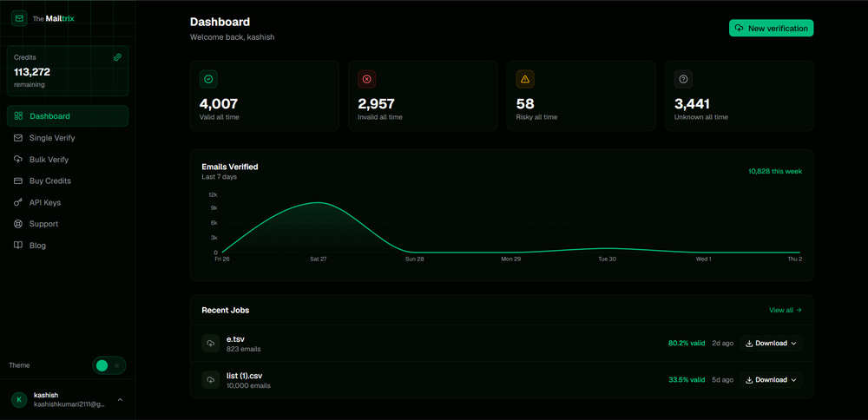Click the 10,000 emails count
Screen dimensions: 868x420
248,385
